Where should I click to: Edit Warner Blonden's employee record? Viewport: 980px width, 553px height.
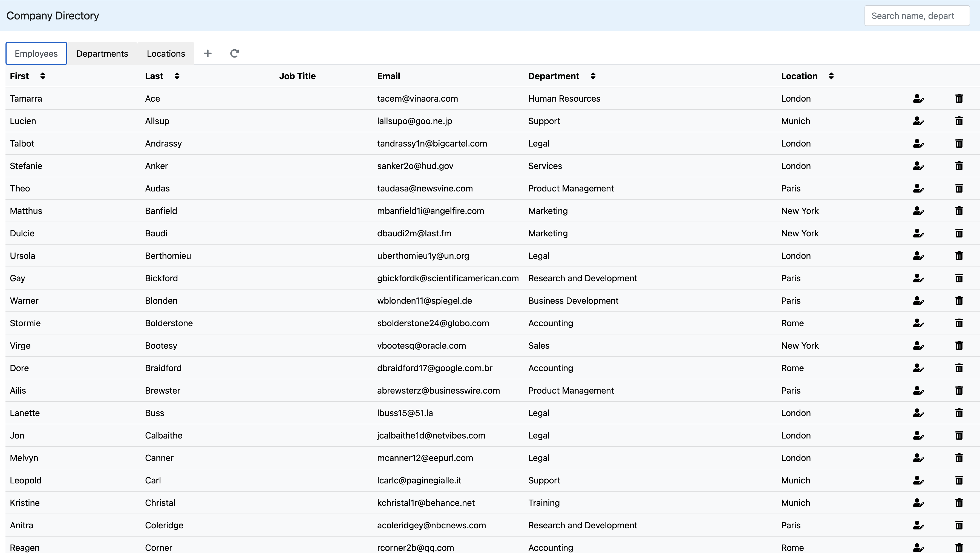pyautogui.click(x=918, y=301)
